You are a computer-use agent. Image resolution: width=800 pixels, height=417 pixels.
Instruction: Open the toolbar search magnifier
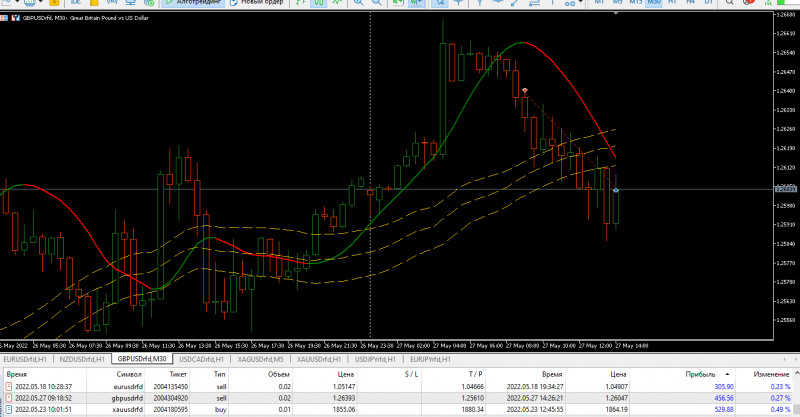[729, 3]
